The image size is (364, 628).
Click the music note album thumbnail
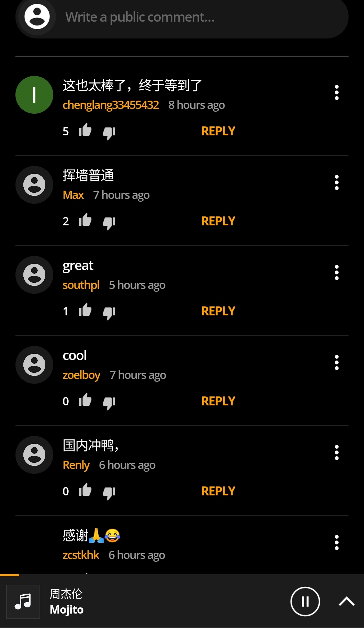[23, 602]
